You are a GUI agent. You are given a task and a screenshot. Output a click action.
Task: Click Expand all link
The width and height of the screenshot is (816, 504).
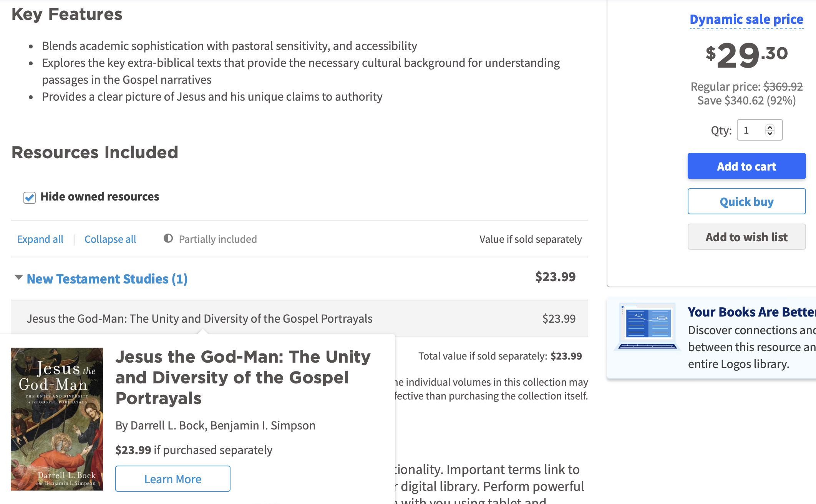coord(40,239)
